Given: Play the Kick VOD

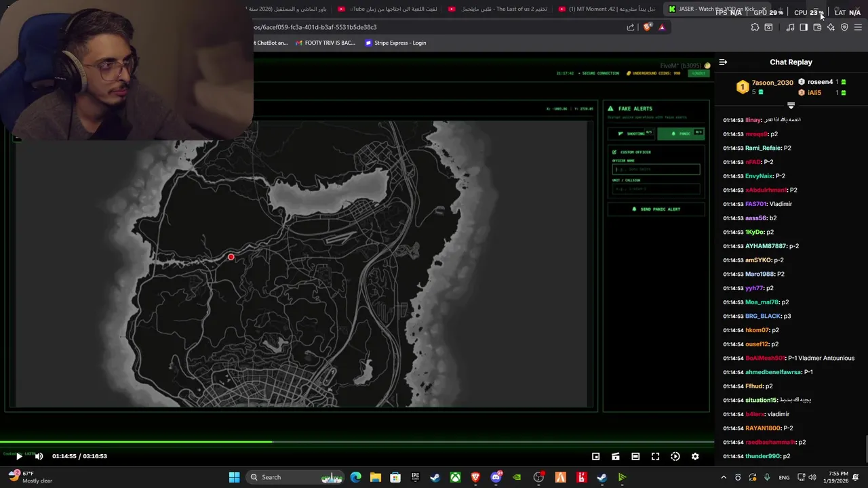Looking at the screenshot, I should pos(19,456).
